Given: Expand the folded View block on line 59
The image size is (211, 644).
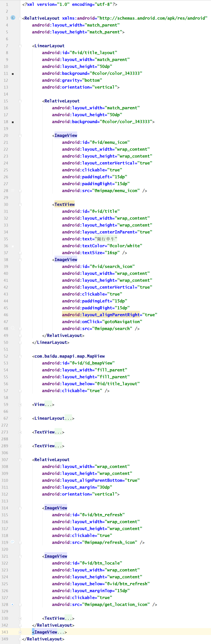Looking at the screenshot, I should tap(20, 404).
